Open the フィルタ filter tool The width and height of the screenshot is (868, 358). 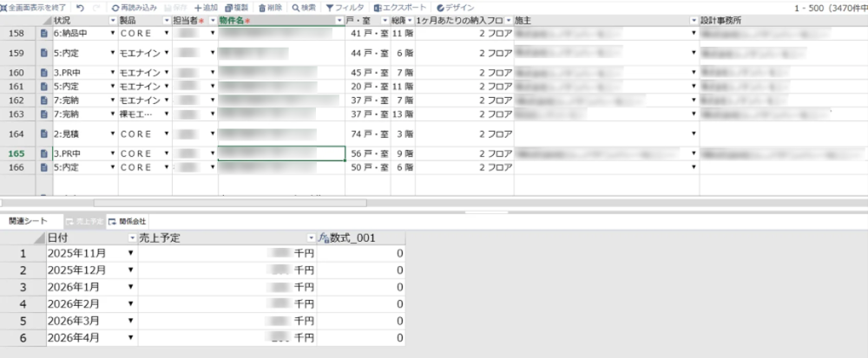tap(345, 7)
